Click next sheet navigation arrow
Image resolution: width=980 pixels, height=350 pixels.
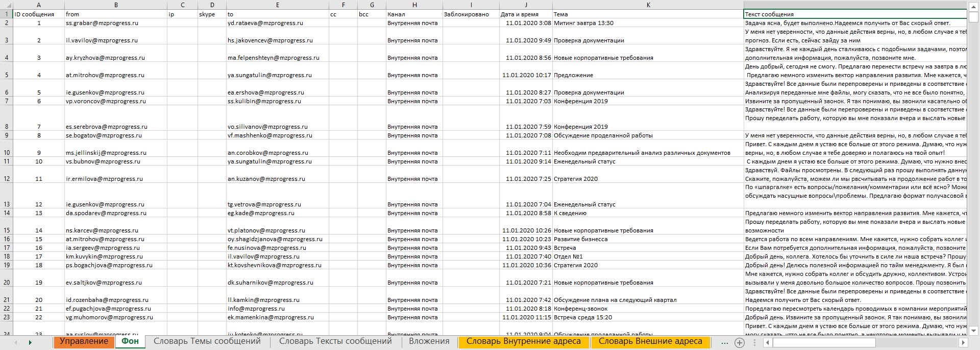pyautogui.click(x=30, y=342)
